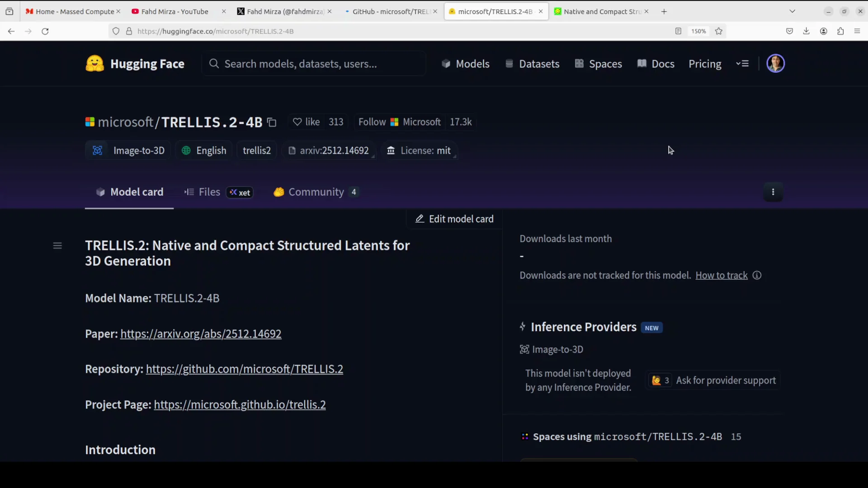The image size is (868, 488).
Task: Click Ask for provider support button
Action: (x=726, y=380)
